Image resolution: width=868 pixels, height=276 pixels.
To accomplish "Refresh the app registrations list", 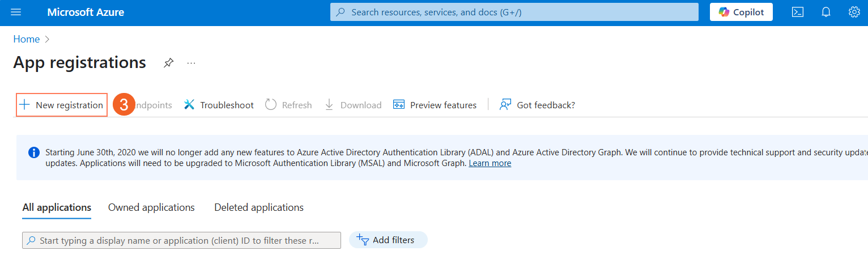I will tap(289, 105).
